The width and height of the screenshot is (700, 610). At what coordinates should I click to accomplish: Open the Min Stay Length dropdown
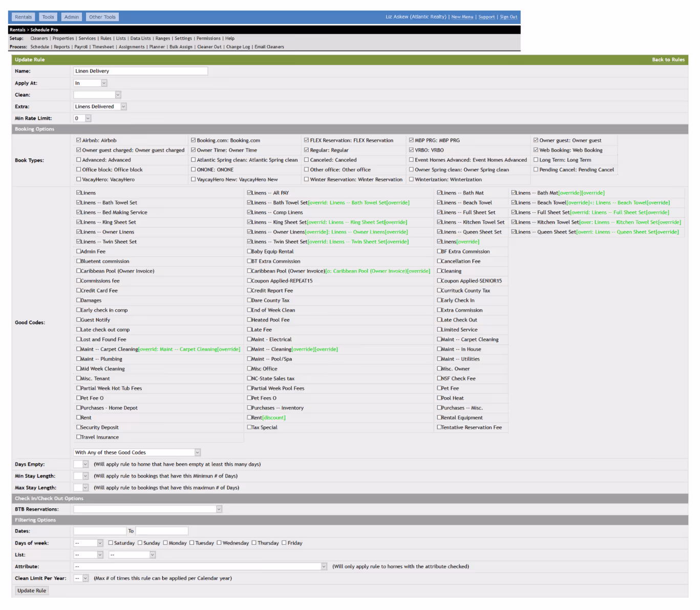(x=81, y=476)
